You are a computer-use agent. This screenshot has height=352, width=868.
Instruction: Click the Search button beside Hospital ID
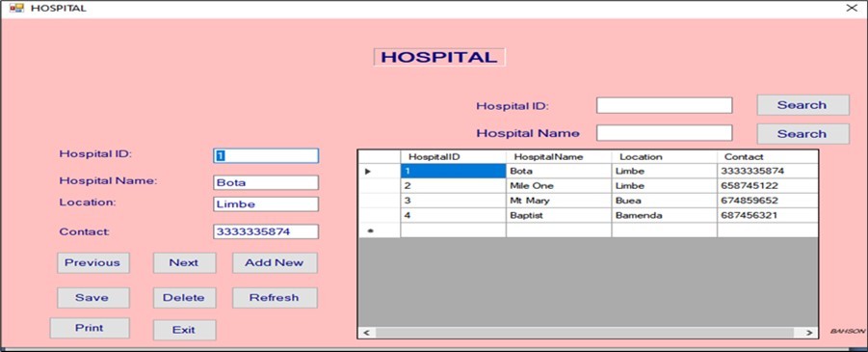coord(802,105)
